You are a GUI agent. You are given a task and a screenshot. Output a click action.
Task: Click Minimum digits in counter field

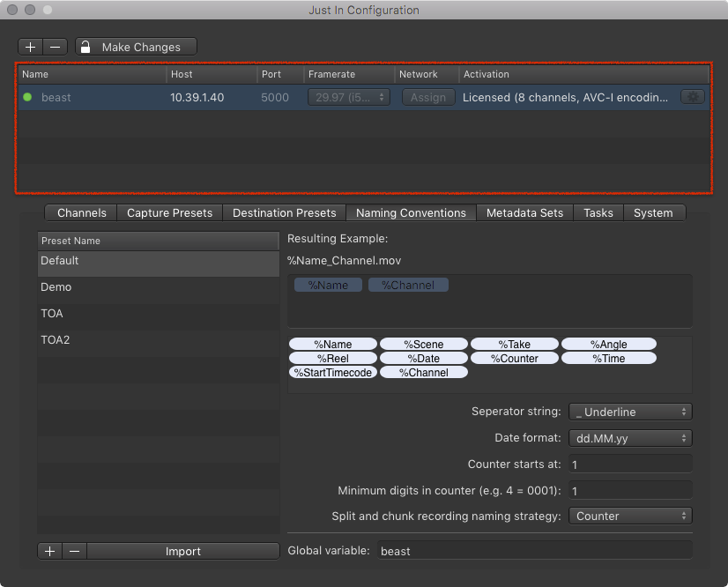tap(630, 491)
